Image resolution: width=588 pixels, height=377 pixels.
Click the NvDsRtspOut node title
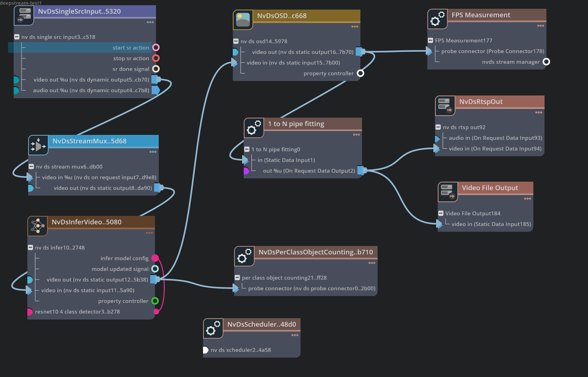[x=481, y=101]
